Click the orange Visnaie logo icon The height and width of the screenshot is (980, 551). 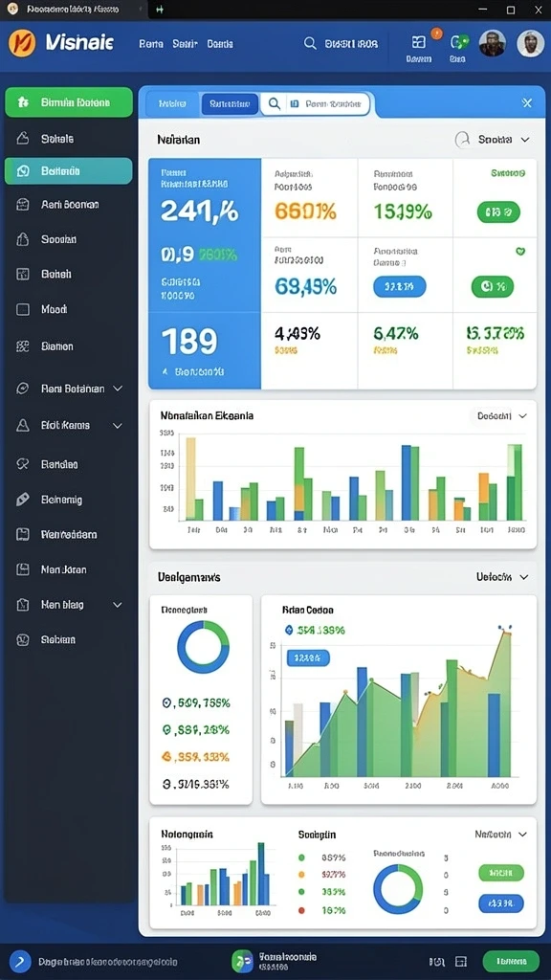[23, 43]
